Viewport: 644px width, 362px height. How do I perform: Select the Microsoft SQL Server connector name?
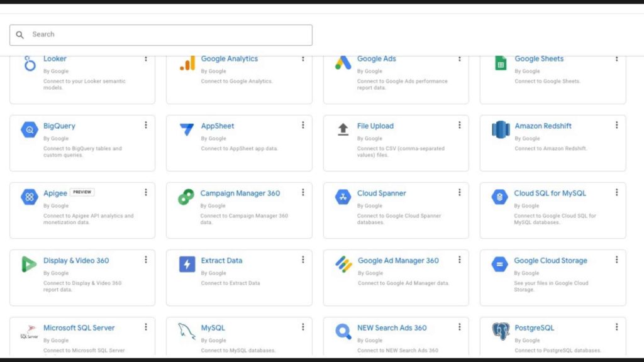(79, 327)
